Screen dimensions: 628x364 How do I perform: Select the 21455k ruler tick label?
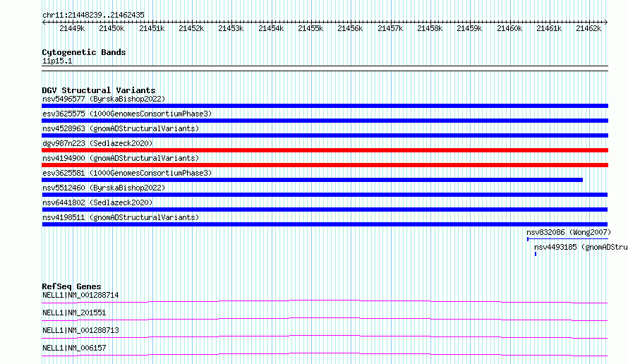pos(310,28)
